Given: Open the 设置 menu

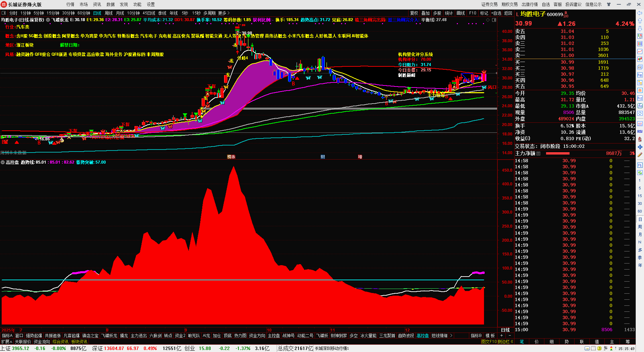Looking at the screenshot, I should [x=151, y=4].
